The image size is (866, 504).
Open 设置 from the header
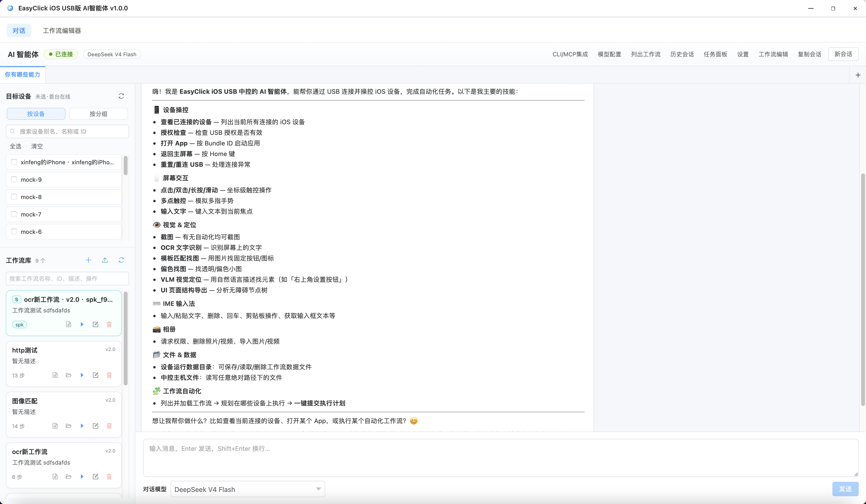coord(743,54)
